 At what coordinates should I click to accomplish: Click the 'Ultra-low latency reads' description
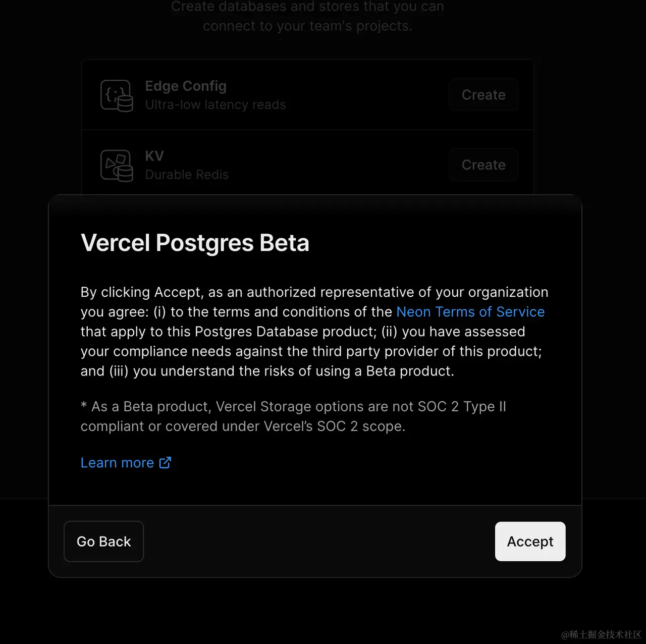216,105
